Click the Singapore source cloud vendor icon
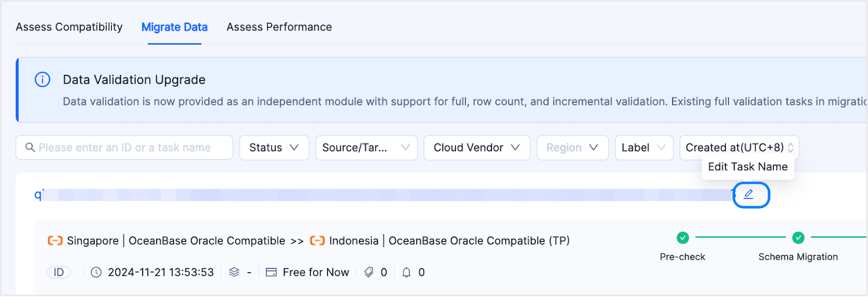 (55, 240)
